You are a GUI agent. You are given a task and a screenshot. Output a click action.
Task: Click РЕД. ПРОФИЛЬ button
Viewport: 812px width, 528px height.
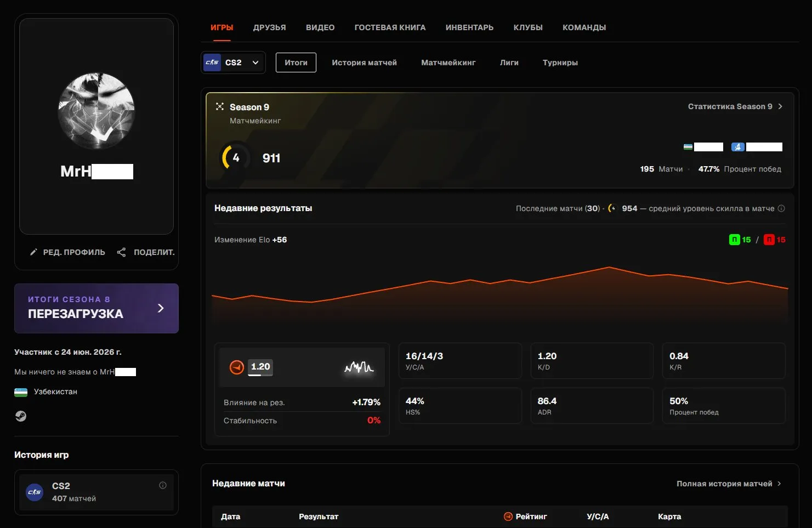coord(67,252)
